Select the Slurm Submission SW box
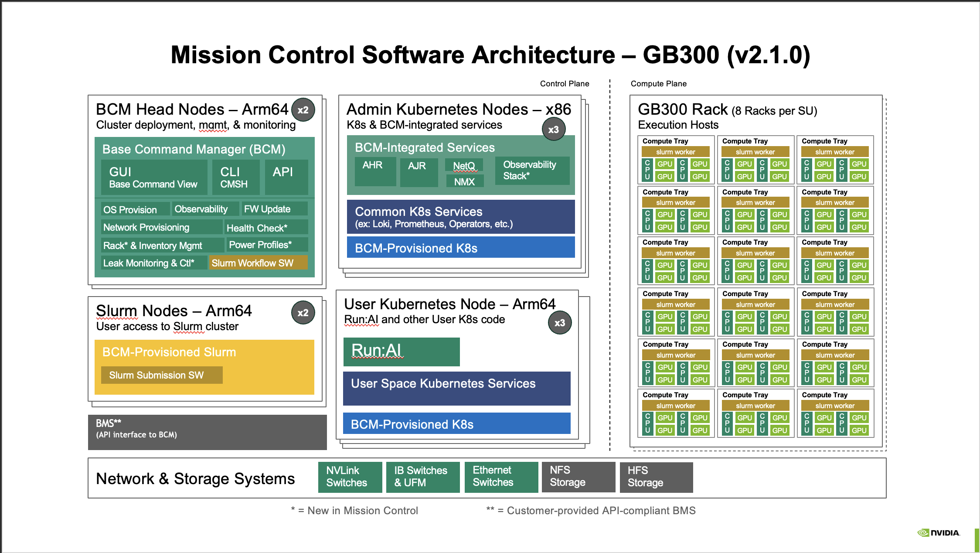This screenshot has width=980, height=553. (x=162, y=375)
